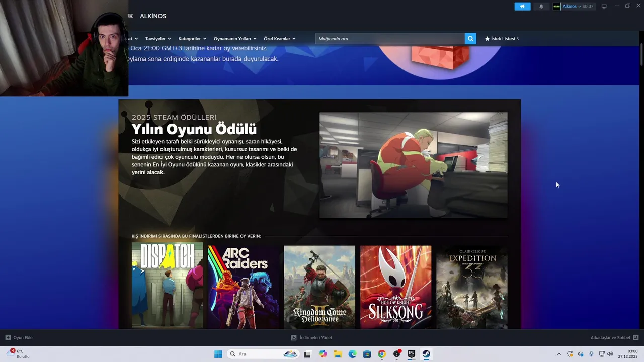Show hidden tray icons chevron
Screen dimensions: 644x362
tap(558, 354)
